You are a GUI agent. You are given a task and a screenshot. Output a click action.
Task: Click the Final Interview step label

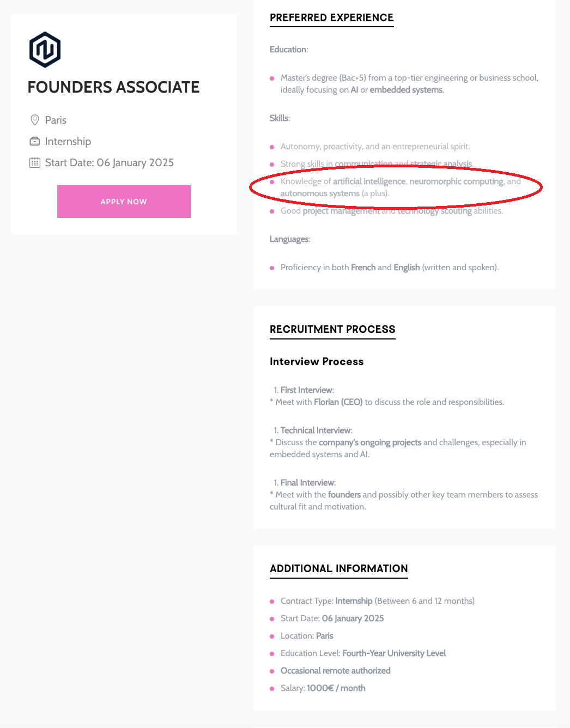[x=308, y=483]
